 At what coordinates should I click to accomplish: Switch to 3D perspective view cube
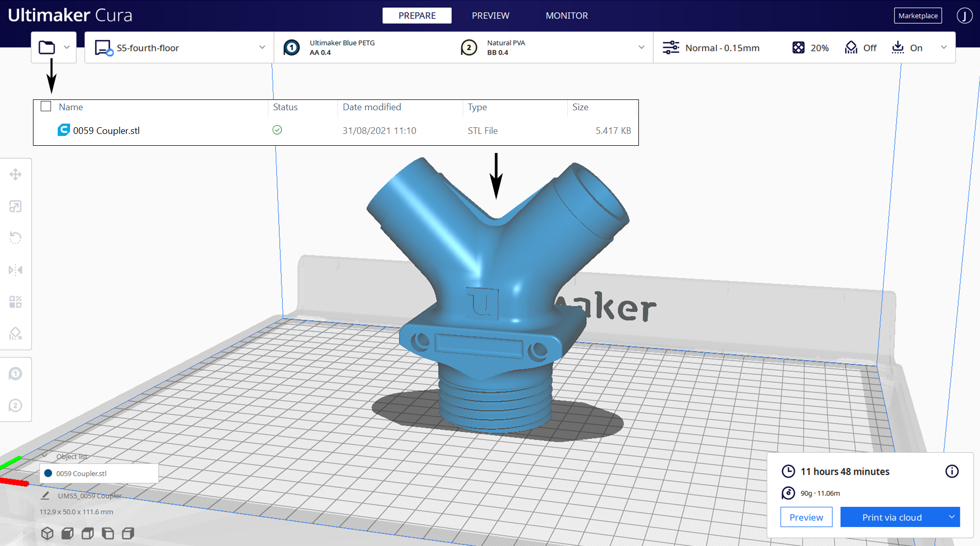coord(47,533)
